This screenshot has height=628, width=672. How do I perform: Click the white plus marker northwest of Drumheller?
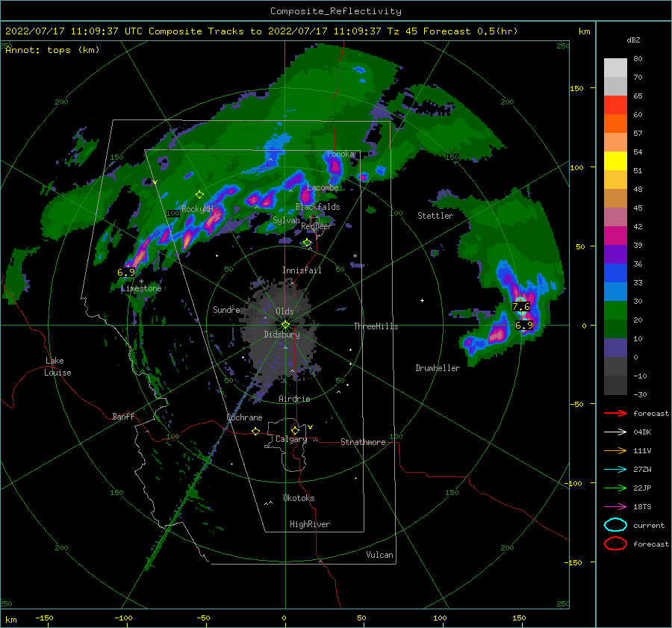point(422,300)
